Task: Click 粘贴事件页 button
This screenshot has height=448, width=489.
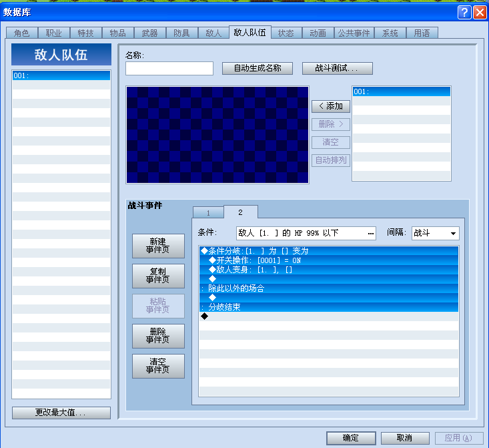Action: pos(158,306)
